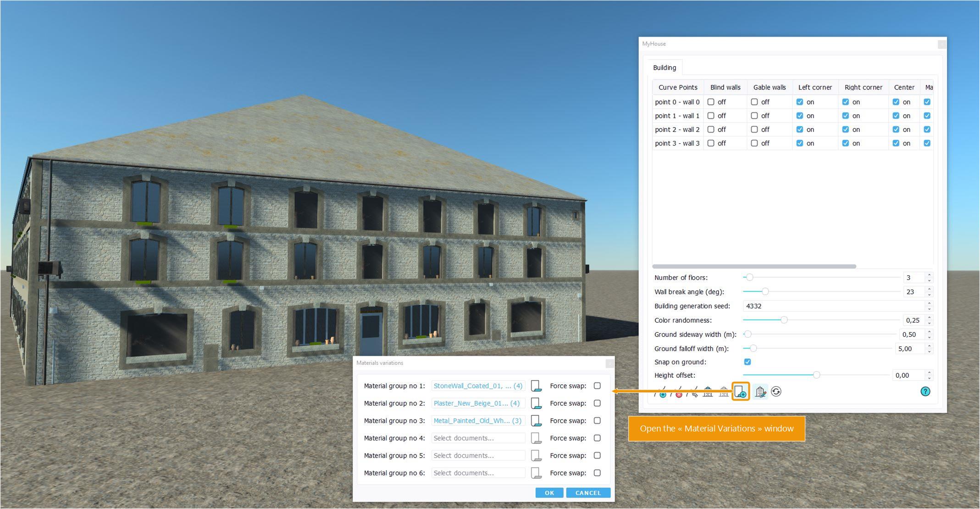Browse documents for Material group no 1
This screenshot has width=980, height=509.
tap(536, 386)
